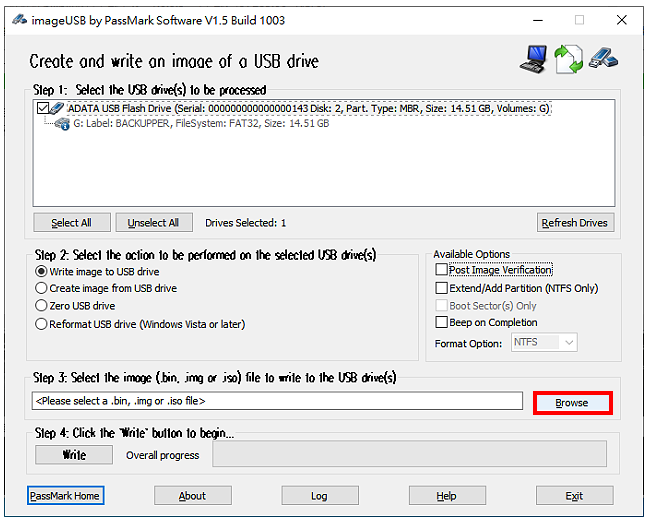Select Reformat USB drive option

141,324
